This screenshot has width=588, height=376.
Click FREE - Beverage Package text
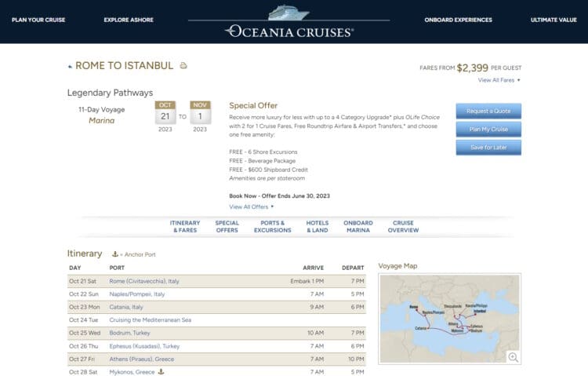(x=262, y=161)
